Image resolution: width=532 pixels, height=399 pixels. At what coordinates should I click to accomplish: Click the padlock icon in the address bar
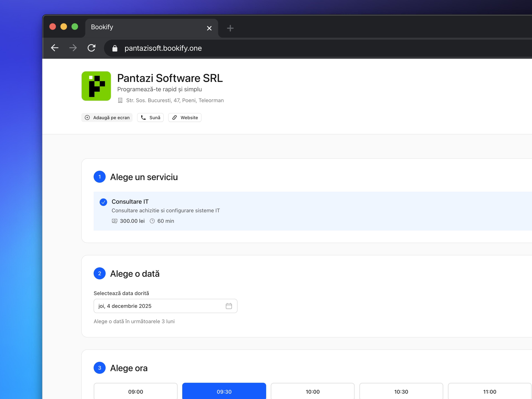click(115, 48)
